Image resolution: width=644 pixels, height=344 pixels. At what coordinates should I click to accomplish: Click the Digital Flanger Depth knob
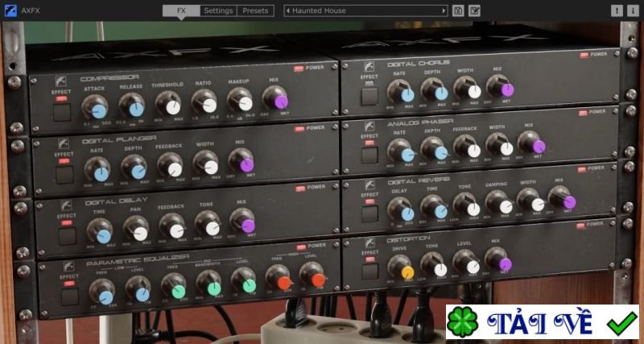click(134, 168)
